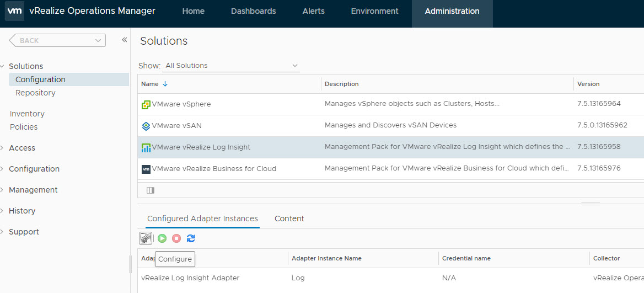
Task: Expand the History section
Action: (2, 211)
